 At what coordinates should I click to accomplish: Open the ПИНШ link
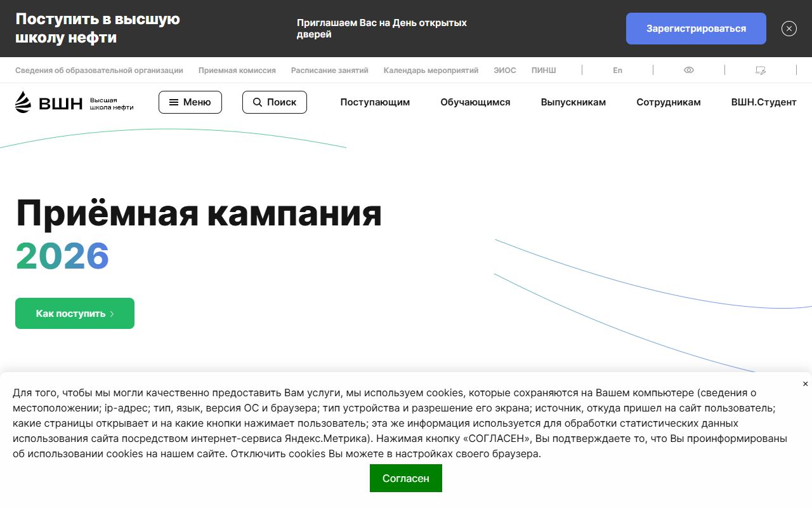pos(544,70)
